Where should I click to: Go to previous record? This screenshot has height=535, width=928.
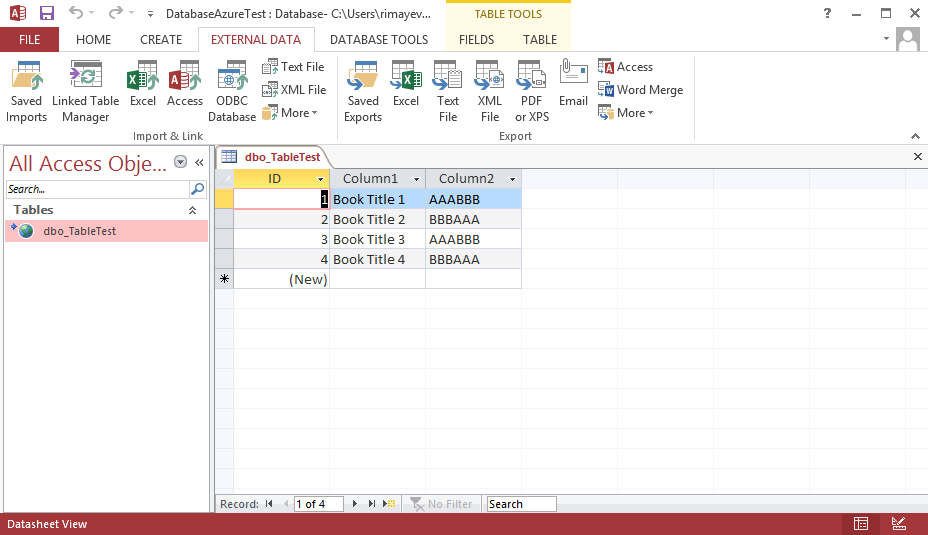[286, 504]
